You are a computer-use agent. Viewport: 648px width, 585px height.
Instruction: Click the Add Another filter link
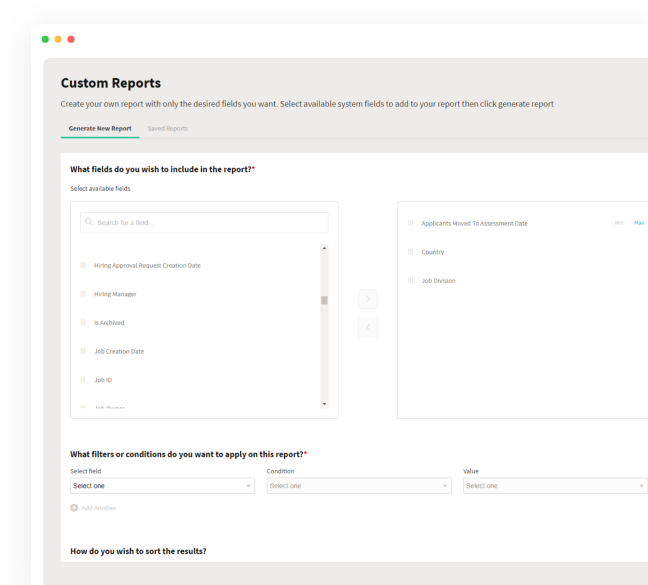pos(99,508)
